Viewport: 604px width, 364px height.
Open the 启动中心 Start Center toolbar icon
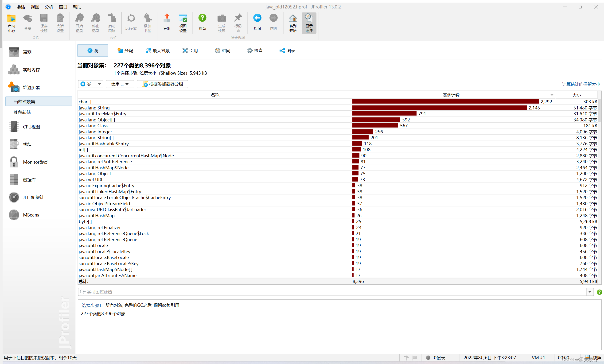click(11, 23)
